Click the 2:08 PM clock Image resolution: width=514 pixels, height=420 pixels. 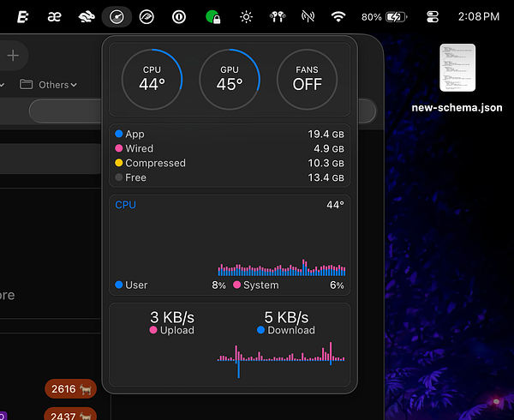click(479, 17)
